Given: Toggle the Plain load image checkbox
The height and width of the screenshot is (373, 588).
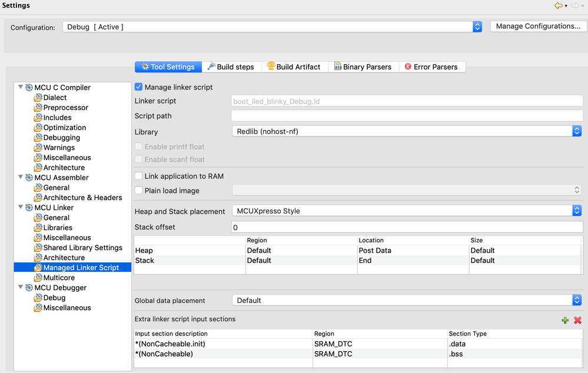Looking at the screenshot, I should pyautogui.click(x=139, y=191).
